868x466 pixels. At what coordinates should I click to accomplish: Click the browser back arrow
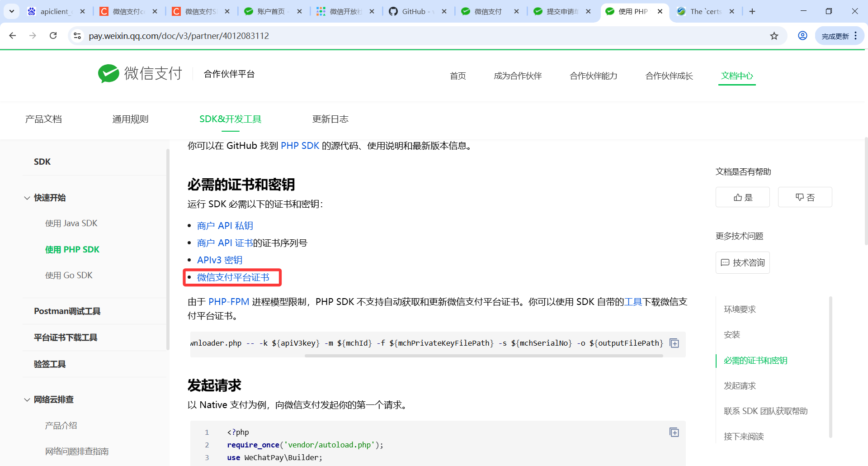tap(13, 35)
